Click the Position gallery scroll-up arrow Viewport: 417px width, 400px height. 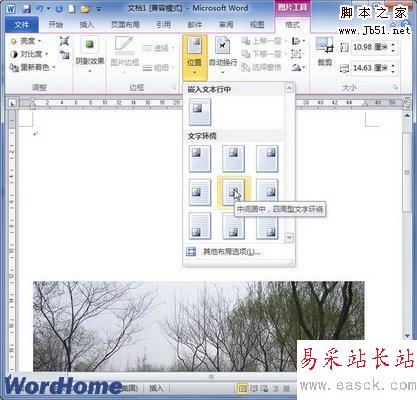[289, 88]
